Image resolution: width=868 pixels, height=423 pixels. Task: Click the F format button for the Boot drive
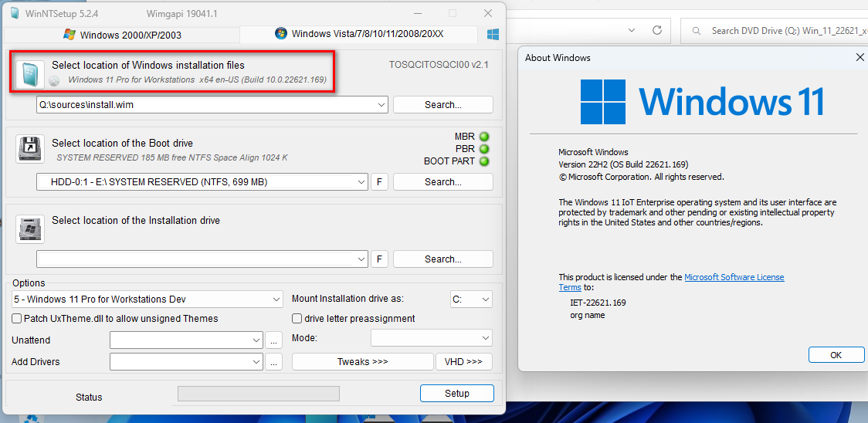(379, 181)
